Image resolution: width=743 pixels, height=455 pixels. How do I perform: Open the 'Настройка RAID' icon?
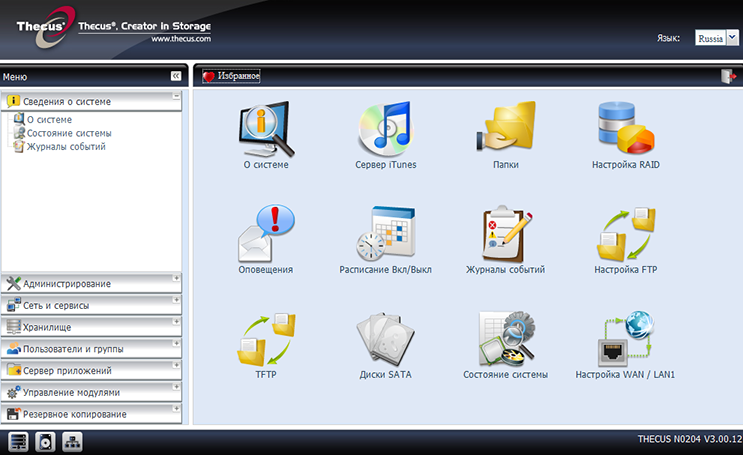point(625,128)
